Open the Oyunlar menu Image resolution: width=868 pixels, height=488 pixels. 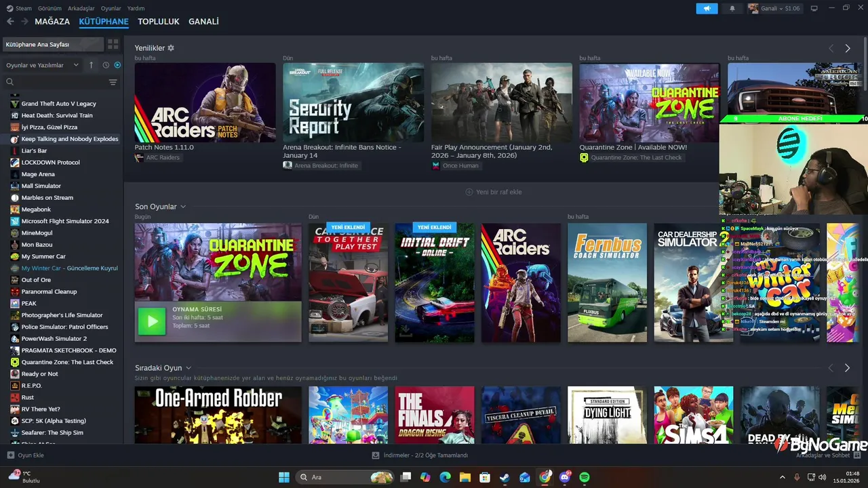point(111,8)
